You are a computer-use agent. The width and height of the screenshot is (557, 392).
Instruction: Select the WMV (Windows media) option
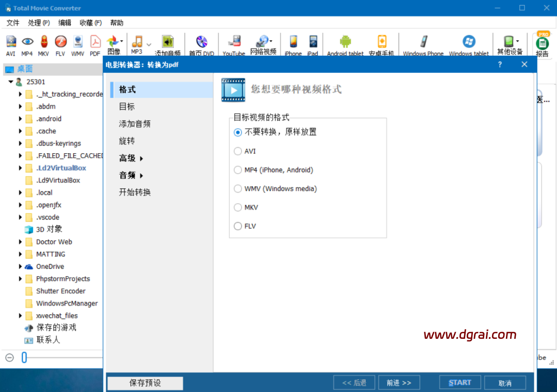point(238,189)
